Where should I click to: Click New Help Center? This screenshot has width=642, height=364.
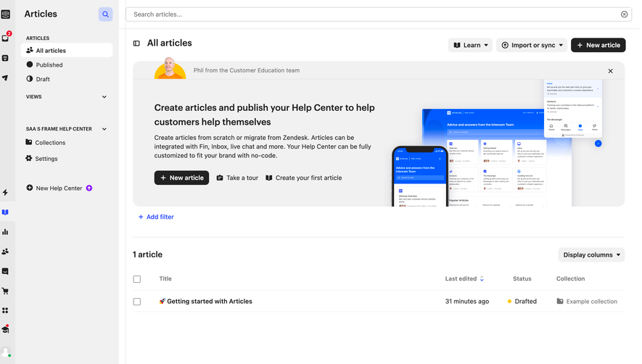(x=59, y=189)
